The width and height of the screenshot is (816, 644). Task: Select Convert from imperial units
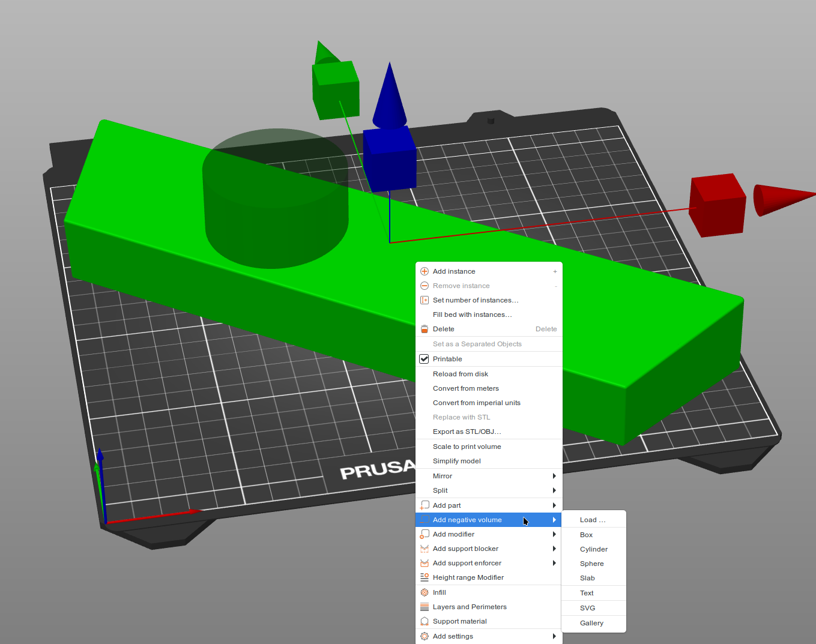coord(489,403)
